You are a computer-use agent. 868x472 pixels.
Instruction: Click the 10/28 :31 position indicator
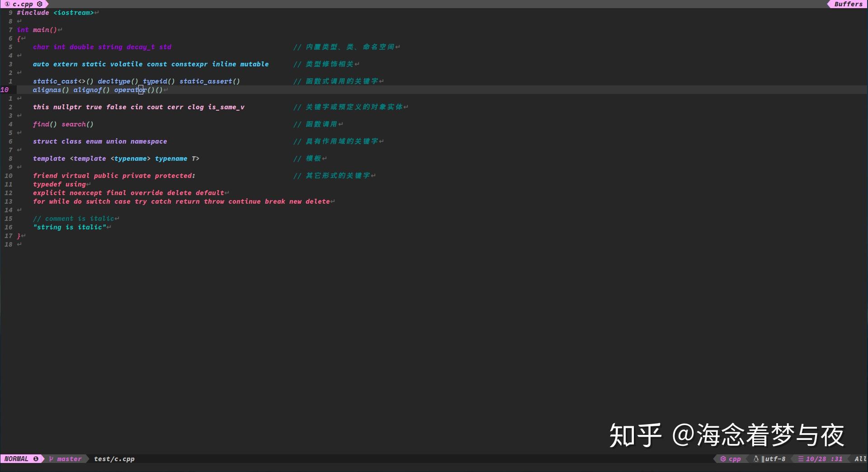824,458
